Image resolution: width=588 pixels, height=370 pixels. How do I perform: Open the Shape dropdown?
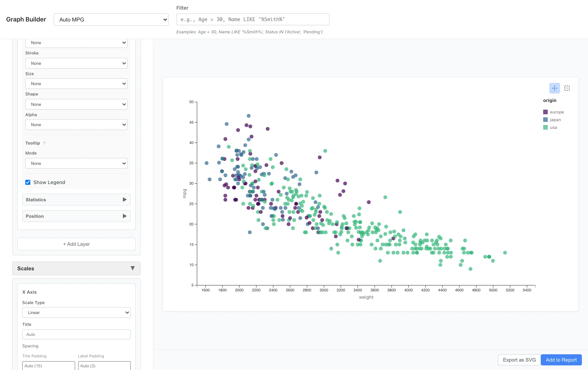tap(76, 104)
